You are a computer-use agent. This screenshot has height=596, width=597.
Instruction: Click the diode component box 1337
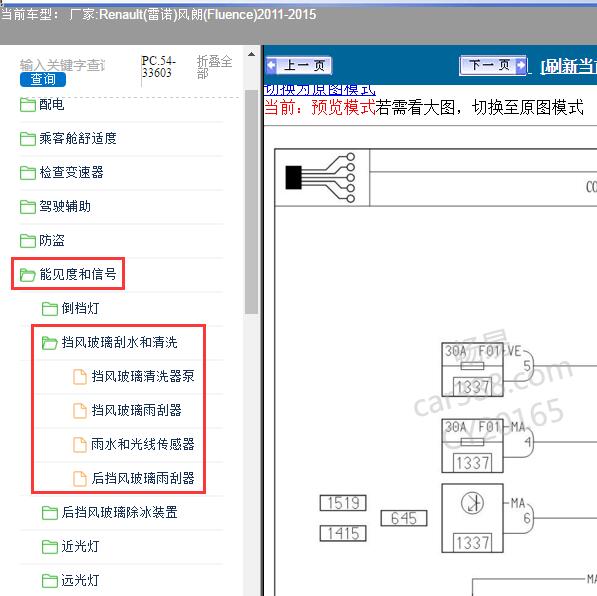pyautogui.click(x=472, y=518)
